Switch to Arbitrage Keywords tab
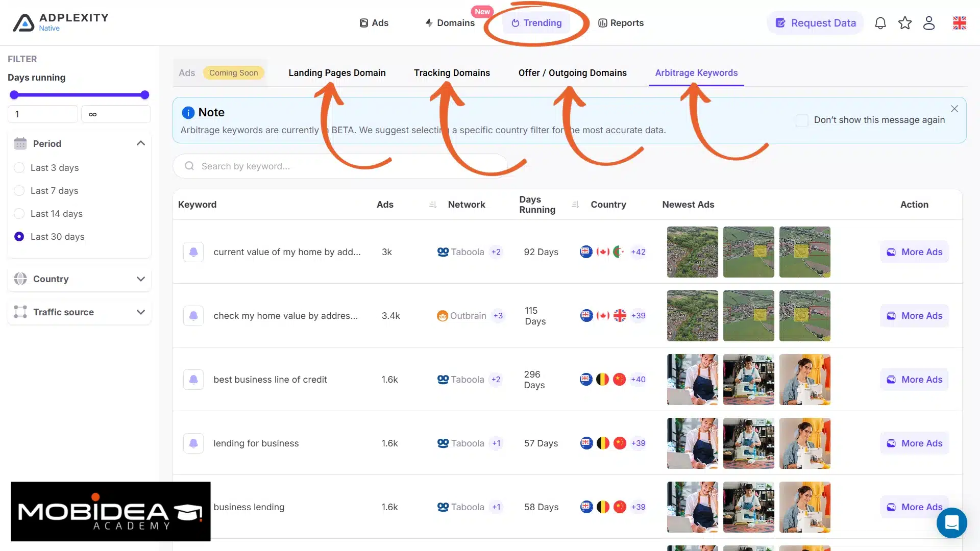 [x=696, y=73]
